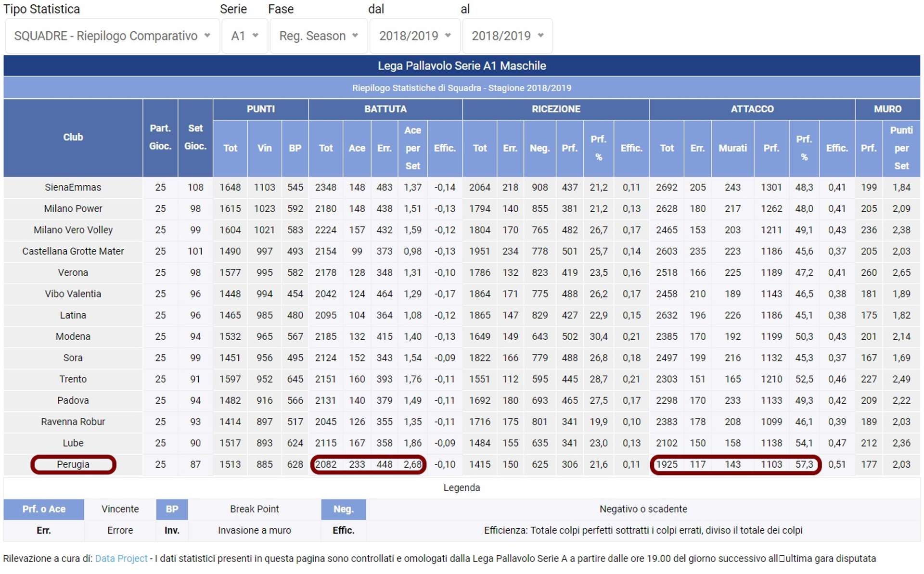Expand the 'dal' 2018/2019 season dropdown

point(414,36)
